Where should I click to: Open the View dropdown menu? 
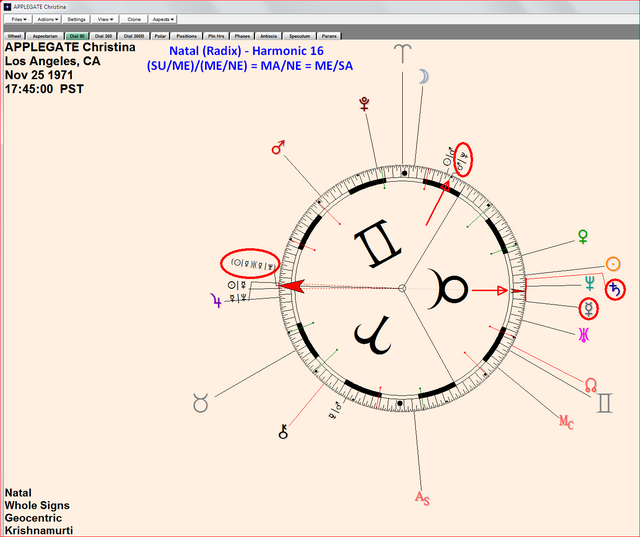click(x=105, y=19)
